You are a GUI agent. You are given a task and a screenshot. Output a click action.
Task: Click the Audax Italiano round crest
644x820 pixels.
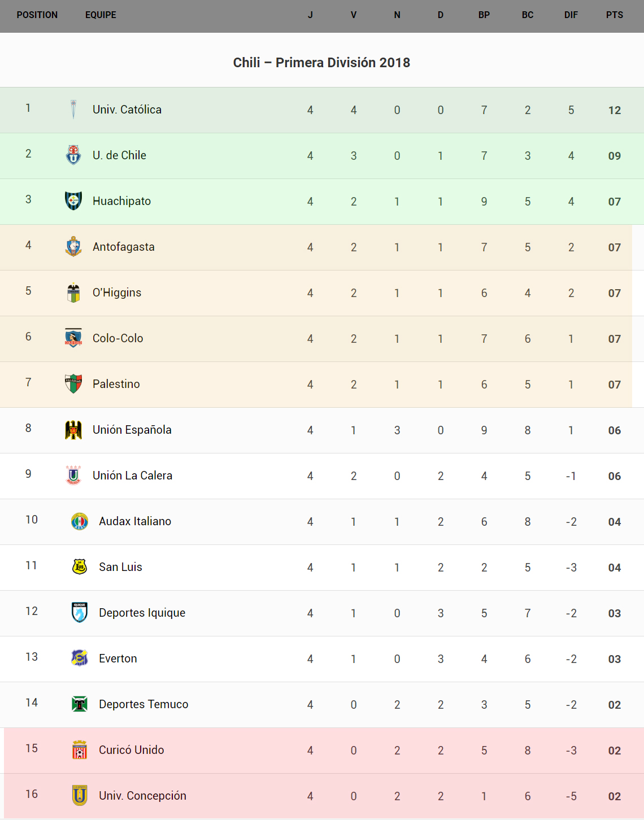click(80, 521)
